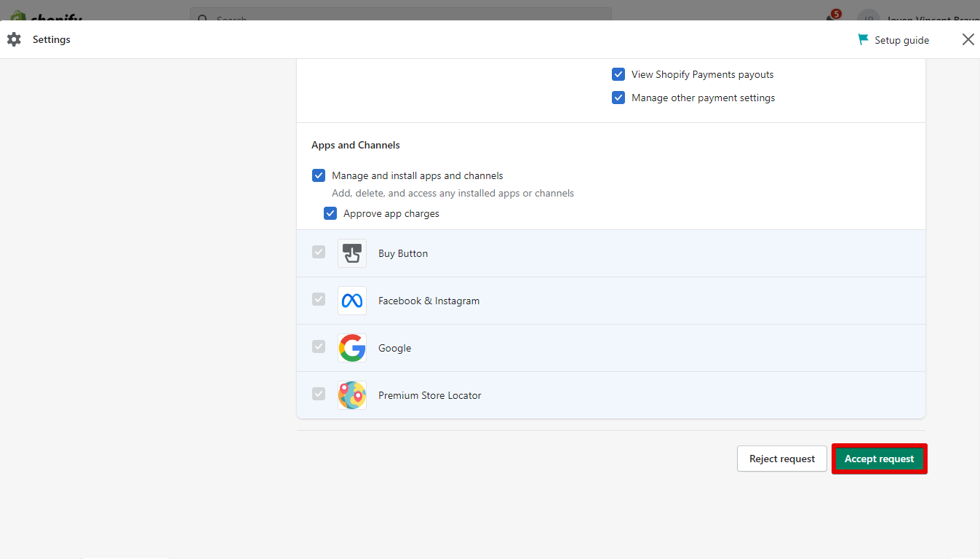Click the Meta icon for Facebook & Instagram
This screenshot has width=980, height=559.
click(352, 300)
